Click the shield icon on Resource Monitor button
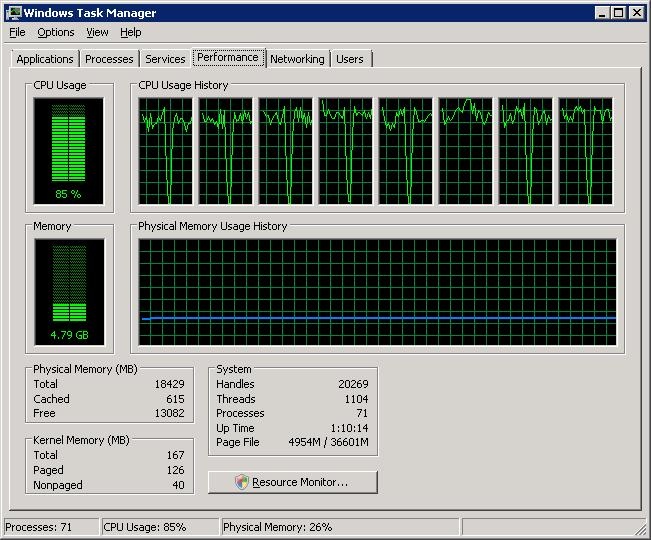 click(241, 482)
